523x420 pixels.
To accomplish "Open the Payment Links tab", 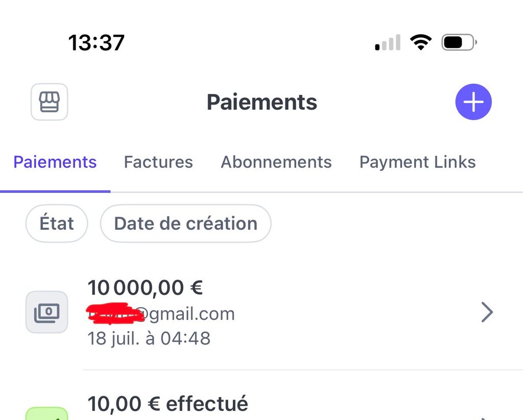I will 417,162.
